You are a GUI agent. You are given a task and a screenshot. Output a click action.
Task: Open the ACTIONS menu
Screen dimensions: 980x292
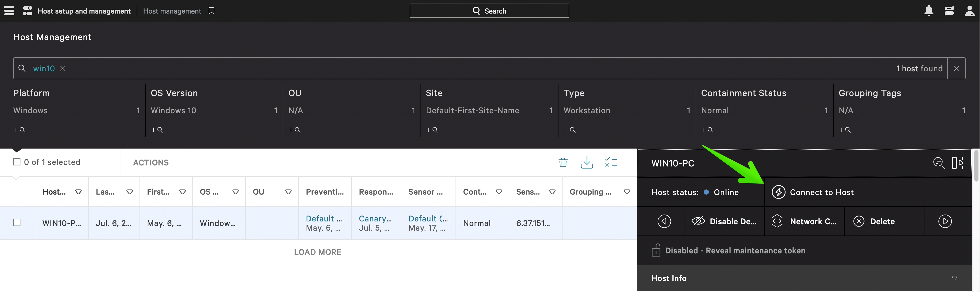click(151, 163)
